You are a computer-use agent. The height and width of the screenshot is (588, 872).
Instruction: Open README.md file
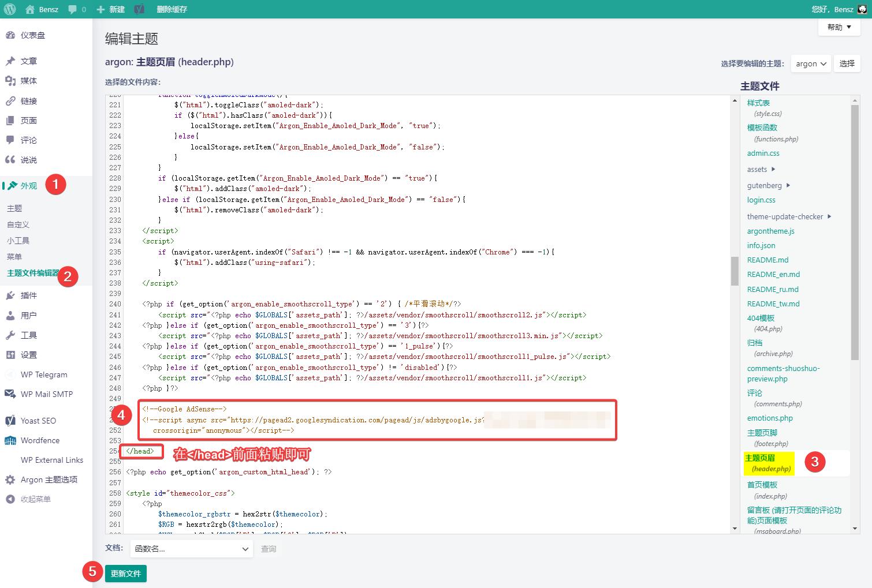pos(767,260)
